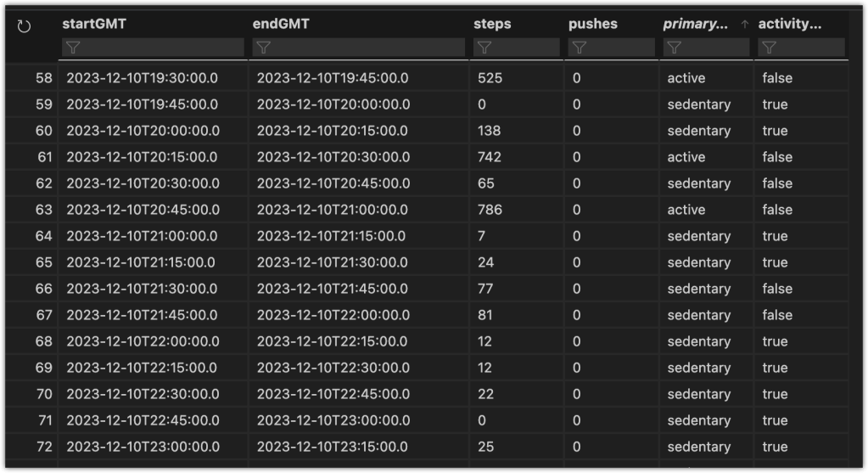Sort by the startGMT column header
868x473 pixels.
(94, 24)
